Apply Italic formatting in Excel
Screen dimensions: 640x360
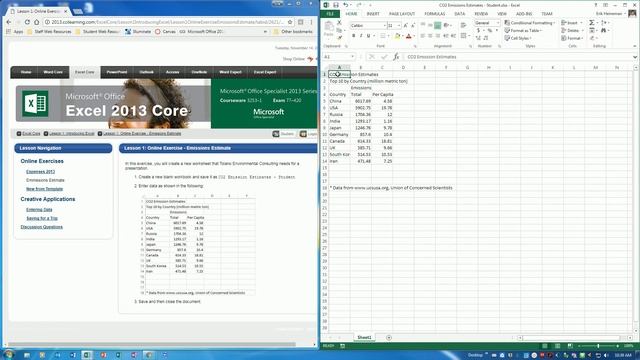click(x=361, y=36)
